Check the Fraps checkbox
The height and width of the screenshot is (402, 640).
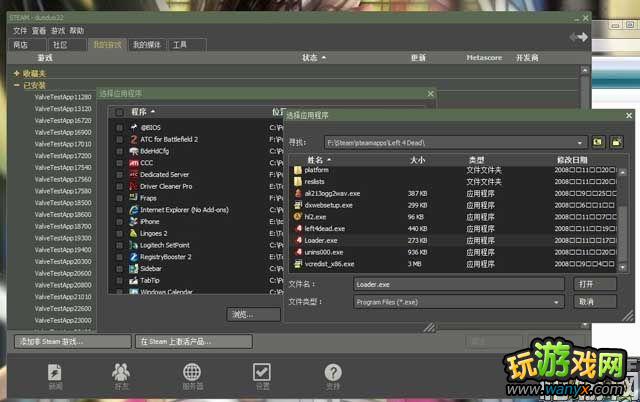(119, 198)
